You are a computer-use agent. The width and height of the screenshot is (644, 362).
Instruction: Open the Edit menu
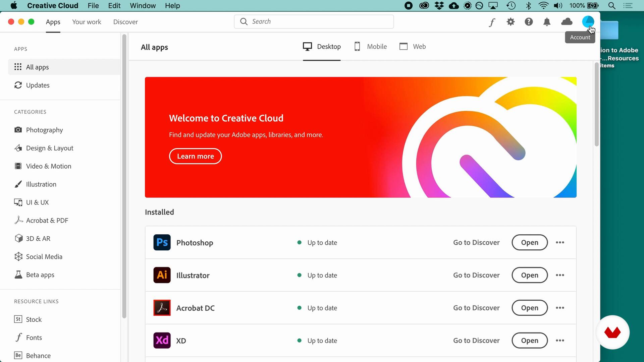point(114,6)
